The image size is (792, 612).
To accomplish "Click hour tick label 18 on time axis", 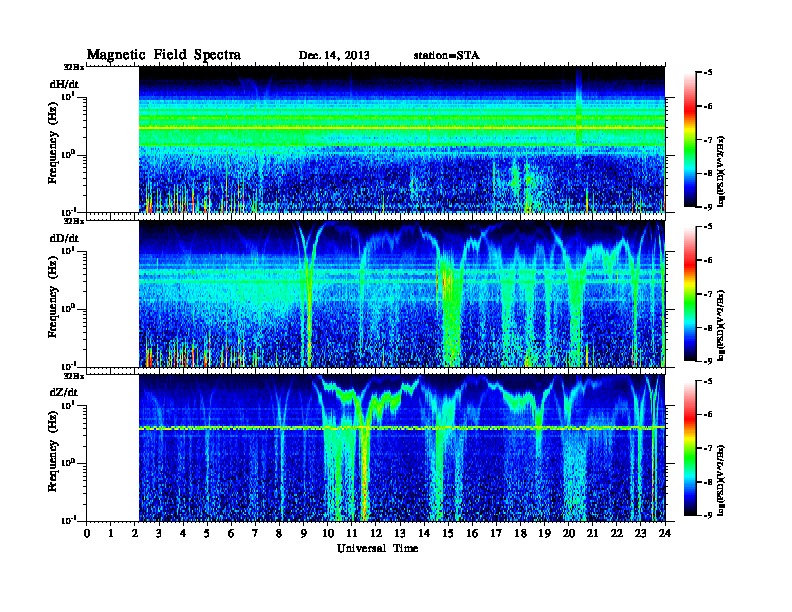I will point(520,533).
